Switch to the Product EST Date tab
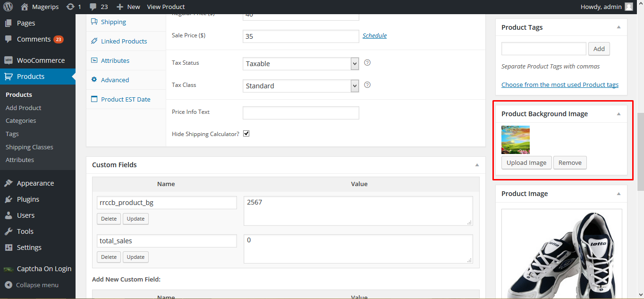The width and height of the screenshot is (644, 299). click(126, 99)
